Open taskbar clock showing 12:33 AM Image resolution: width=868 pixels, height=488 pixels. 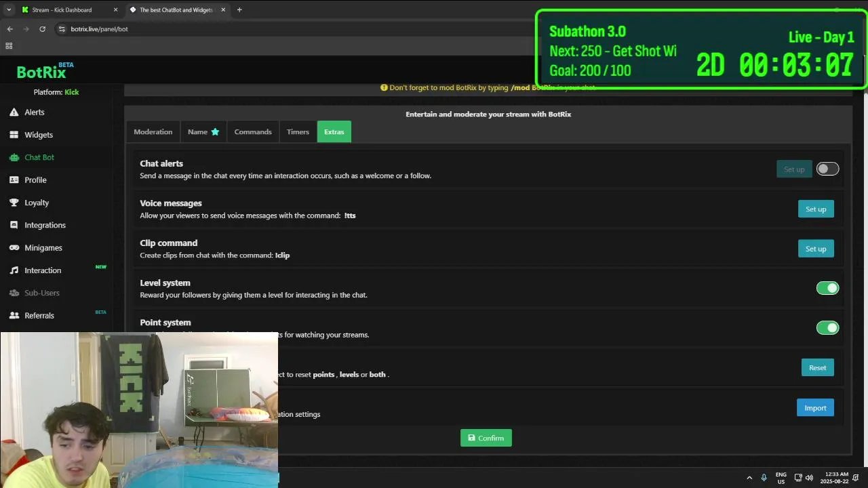coord(834,478)
